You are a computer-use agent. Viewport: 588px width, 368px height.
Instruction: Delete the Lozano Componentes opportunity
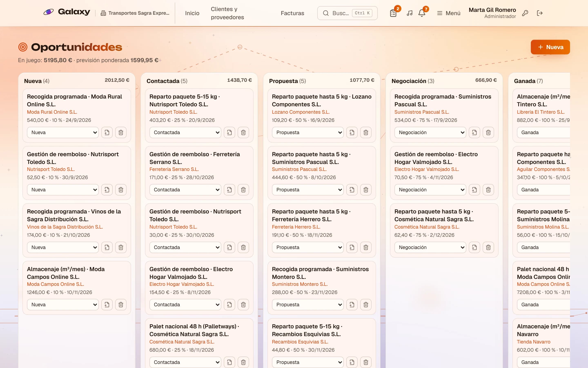(x=366, y=132)
